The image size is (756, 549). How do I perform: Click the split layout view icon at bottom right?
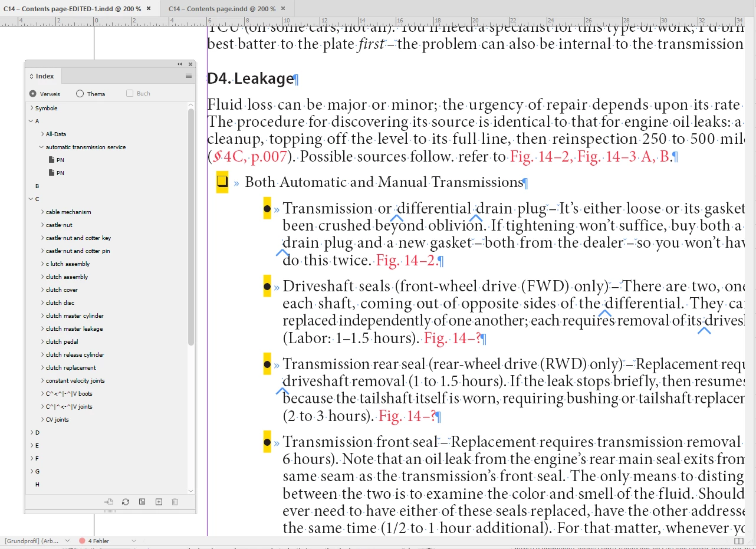pyautogui.click(x=739, y=541)
